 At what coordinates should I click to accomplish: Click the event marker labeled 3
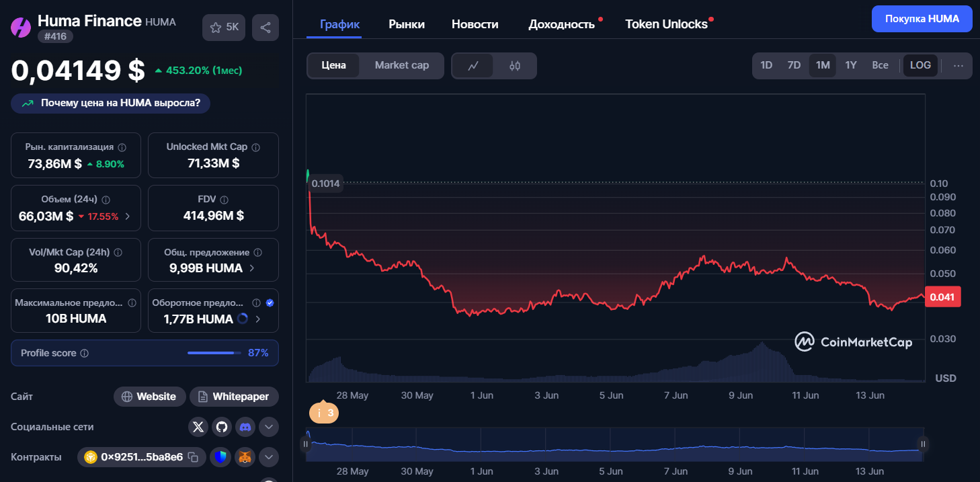pos(324,413)
